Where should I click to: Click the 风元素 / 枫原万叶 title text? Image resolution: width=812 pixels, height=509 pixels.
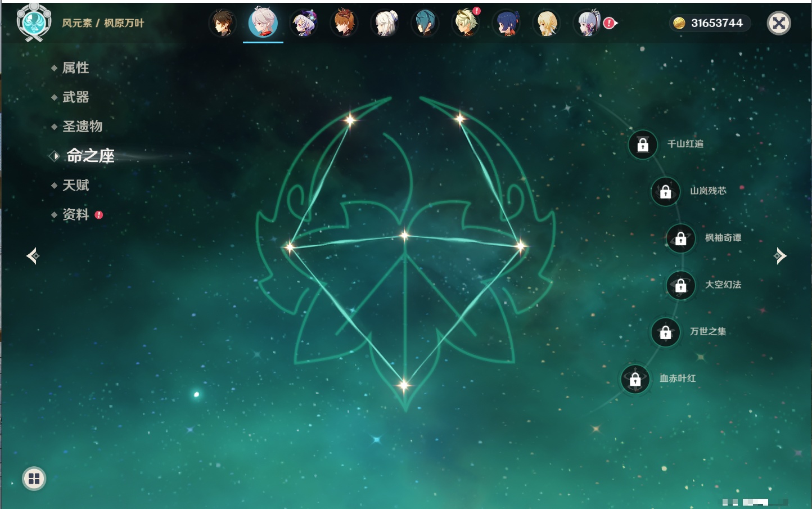click(103, 23)
